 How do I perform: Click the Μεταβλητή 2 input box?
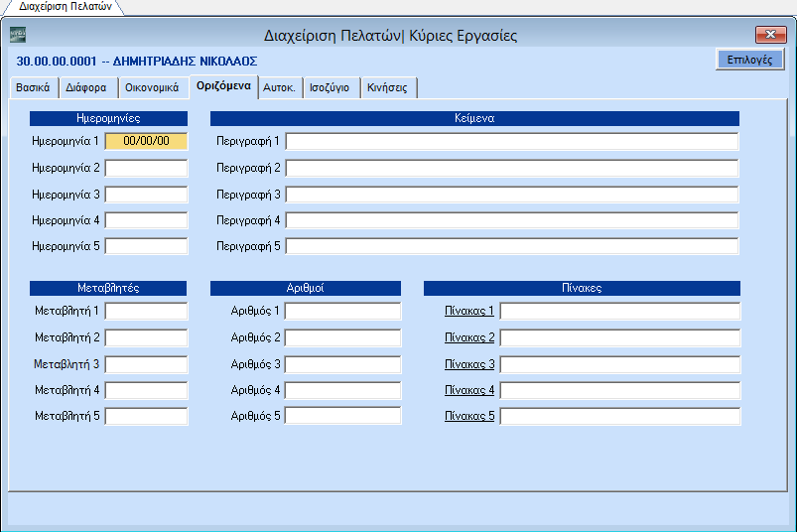(146, 337)
